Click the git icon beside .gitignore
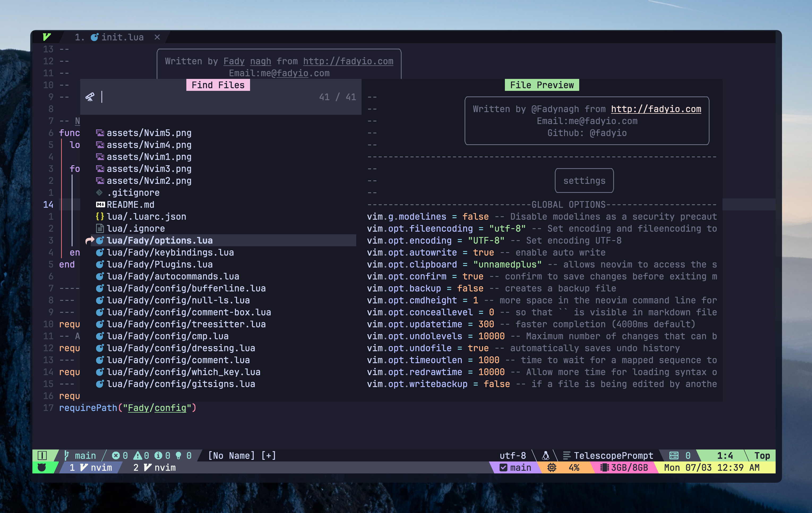812x513 pixels. click(100, 193)
